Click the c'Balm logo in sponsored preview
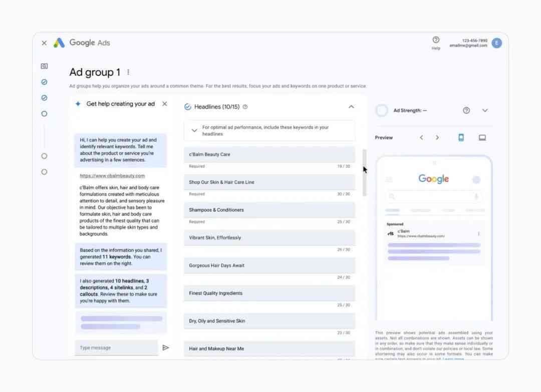This screenshot has height=392, width=541. pyautogui.click(x=391, y=234)
